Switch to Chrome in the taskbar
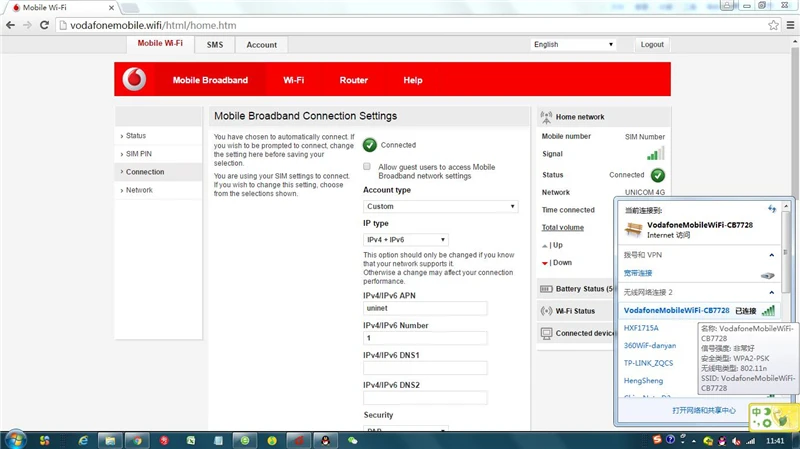 [x=137, y=440]
